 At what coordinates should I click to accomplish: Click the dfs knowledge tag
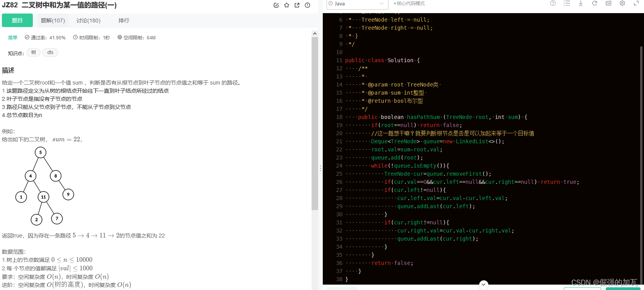tap(50, 53)
